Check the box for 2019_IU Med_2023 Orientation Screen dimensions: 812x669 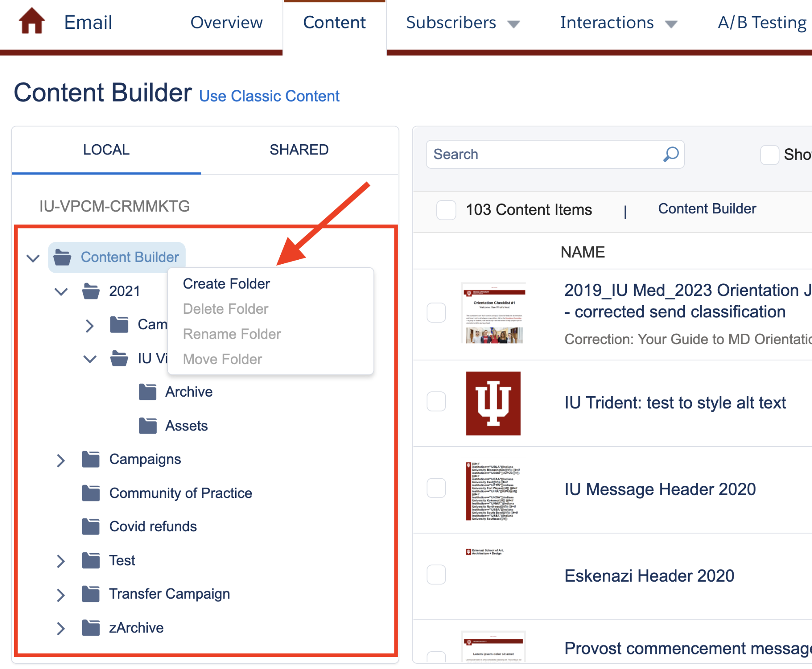[x=436, y=313]
